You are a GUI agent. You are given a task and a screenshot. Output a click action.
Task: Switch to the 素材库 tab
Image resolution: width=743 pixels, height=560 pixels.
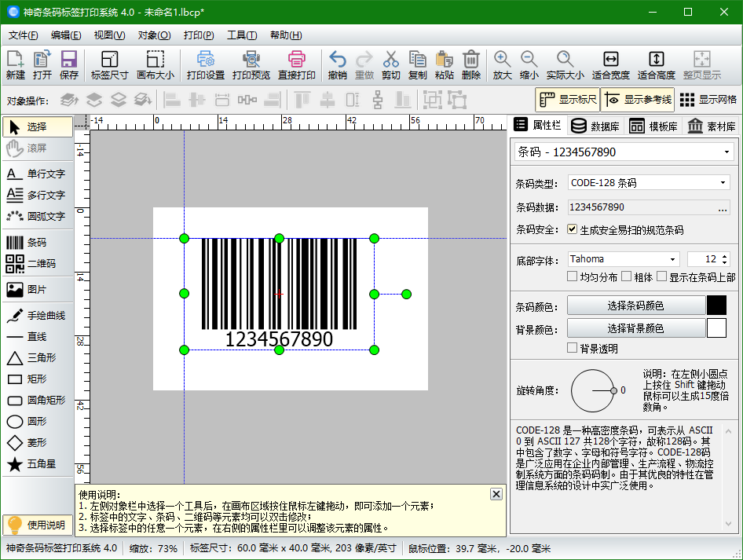click(712, 126)
